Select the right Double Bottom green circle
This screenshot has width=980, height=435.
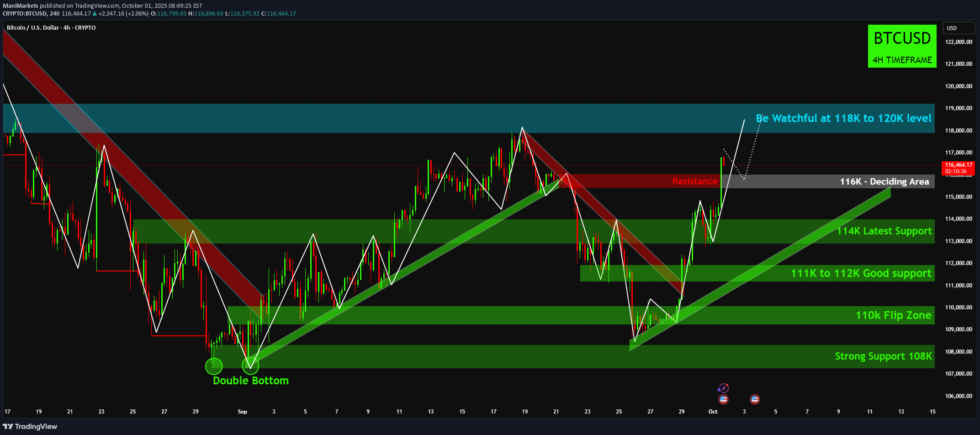tap(250, 366)
